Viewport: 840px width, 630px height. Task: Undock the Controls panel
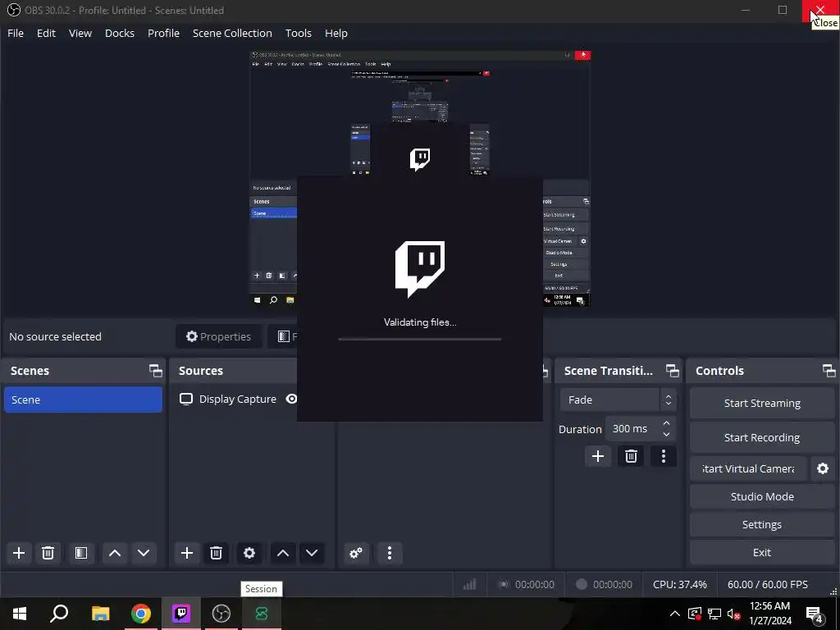(x=829, y=371)
